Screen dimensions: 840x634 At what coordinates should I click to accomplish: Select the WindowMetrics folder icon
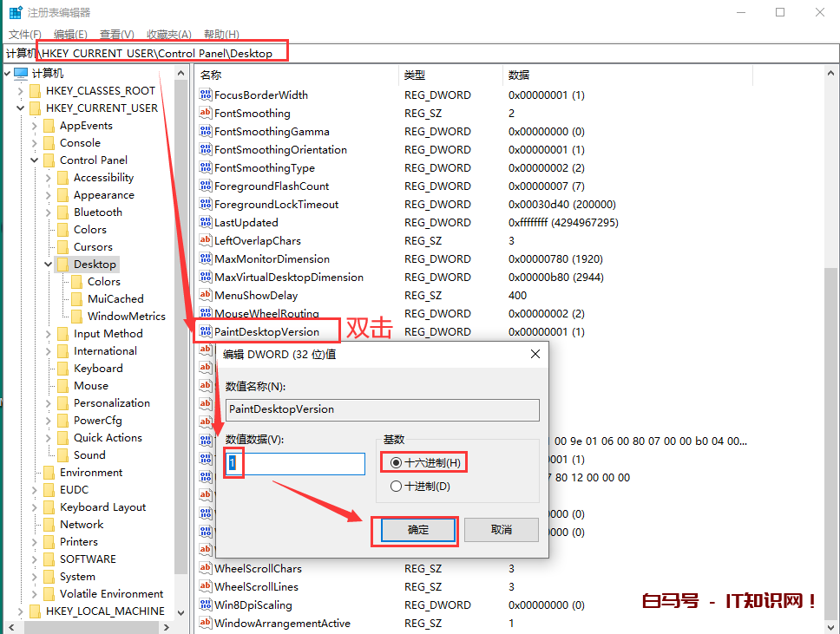(76, 317)
